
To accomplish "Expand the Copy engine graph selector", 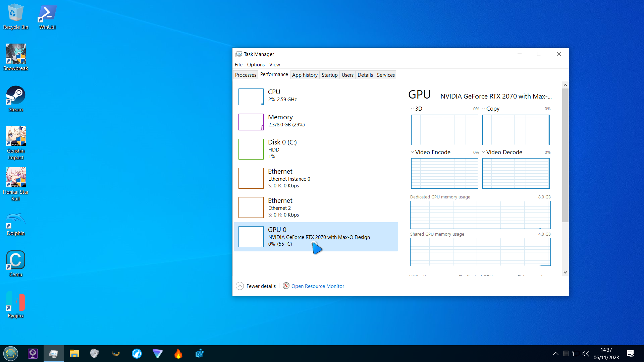I will coord(483,109).
